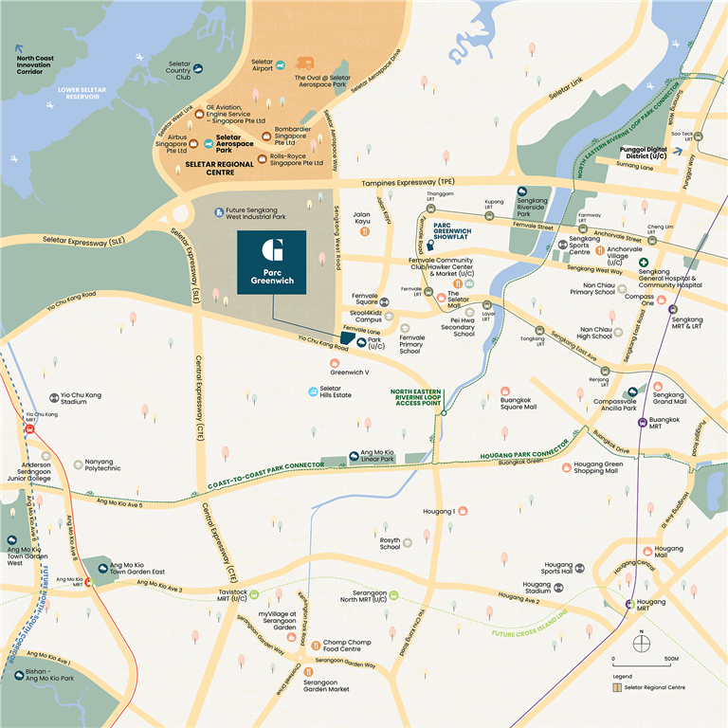This screenshot has height=728, width=728.
Task: Select the Buangkok MRT station marker
Action: (x=643, y=422)
